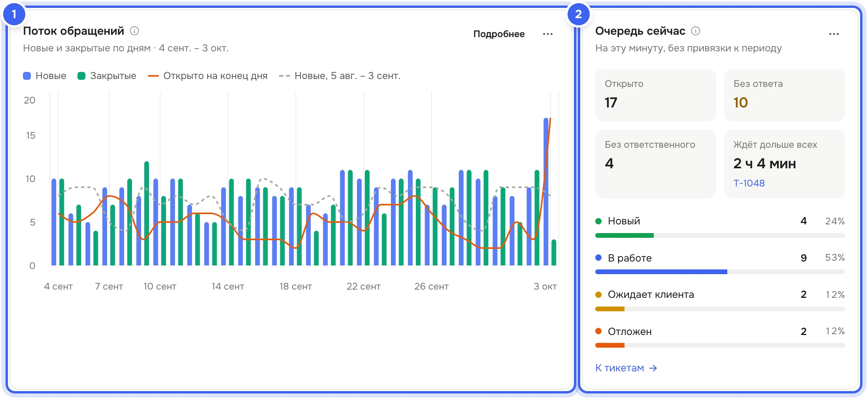Select the Без ответа 10 metric tile

coord(784,95)
